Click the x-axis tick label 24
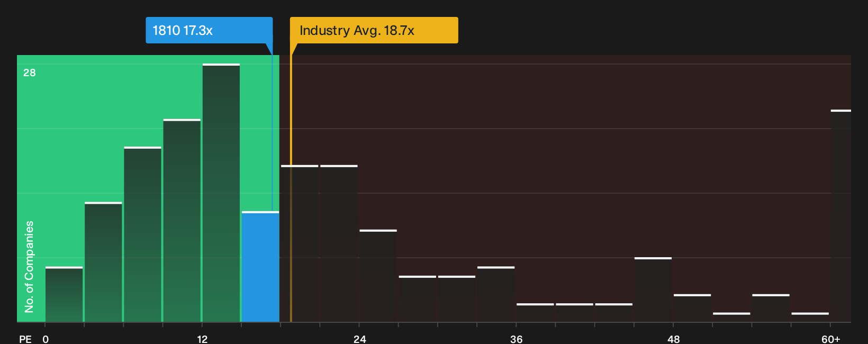868x344 pixels. (x=359, y=339)
